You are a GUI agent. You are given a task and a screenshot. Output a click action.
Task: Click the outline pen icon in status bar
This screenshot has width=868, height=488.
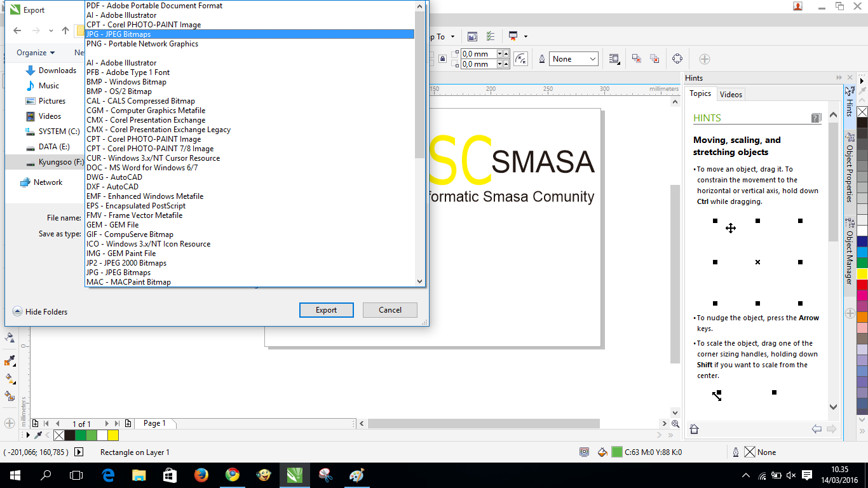pyautogui.click(x=736, y=452)
